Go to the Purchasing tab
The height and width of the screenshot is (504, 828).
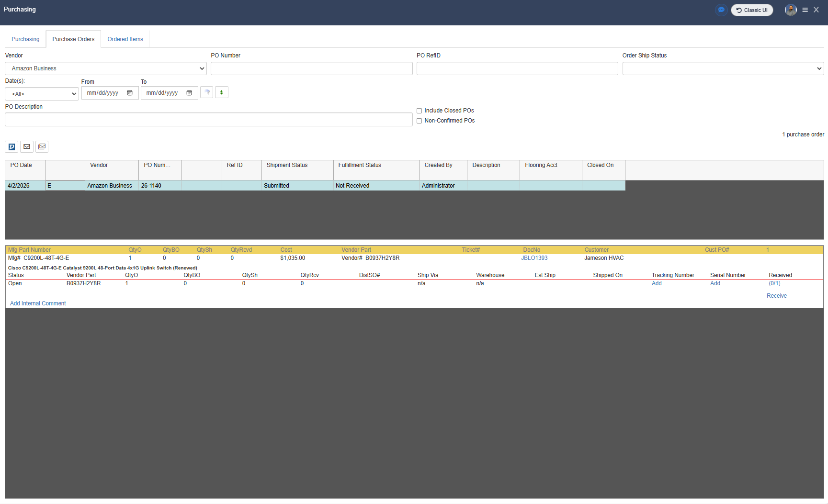point(25,39)
